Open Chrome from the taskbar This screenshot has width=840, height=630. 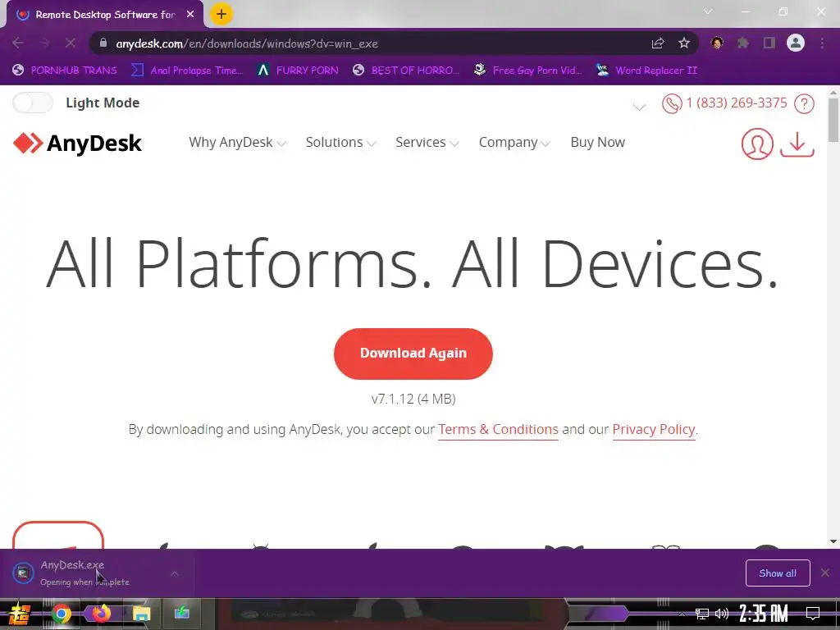coord(61,614)
